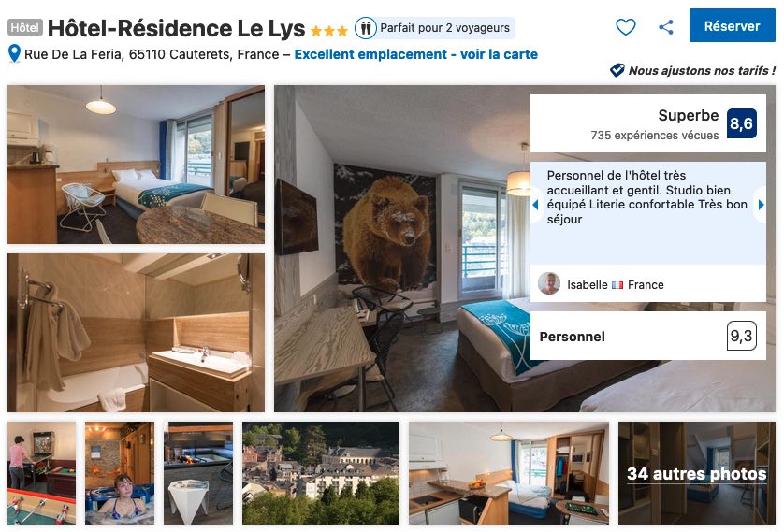Show the next review with the right arrow
The width and height of the screenshot is (784, 532).
click(x=761, y=205)
